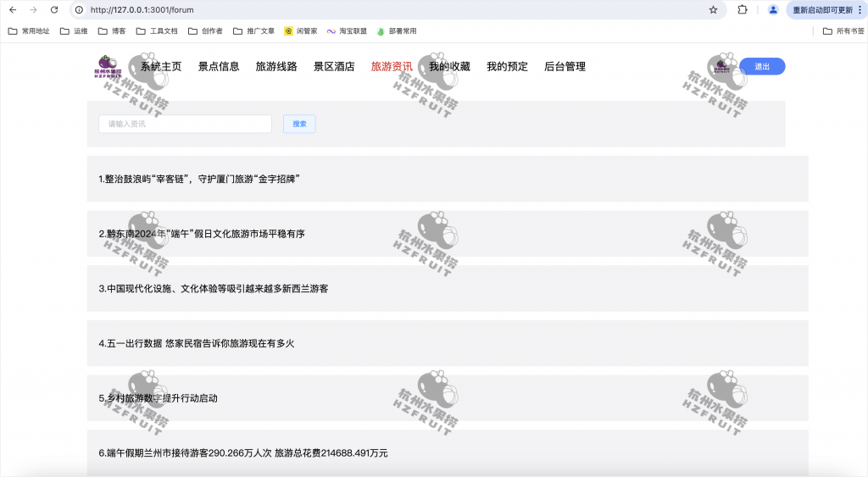Open news 1 about 整治鼓浪屿“宰客链”
Screen dimensions: 868x477
[x=448, y=179]
